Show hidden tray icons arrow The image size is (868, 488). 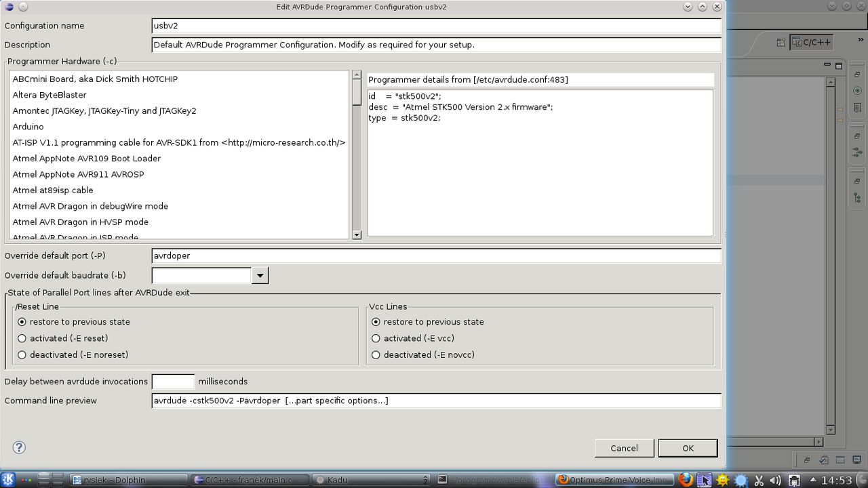click(x=812, y=480)
